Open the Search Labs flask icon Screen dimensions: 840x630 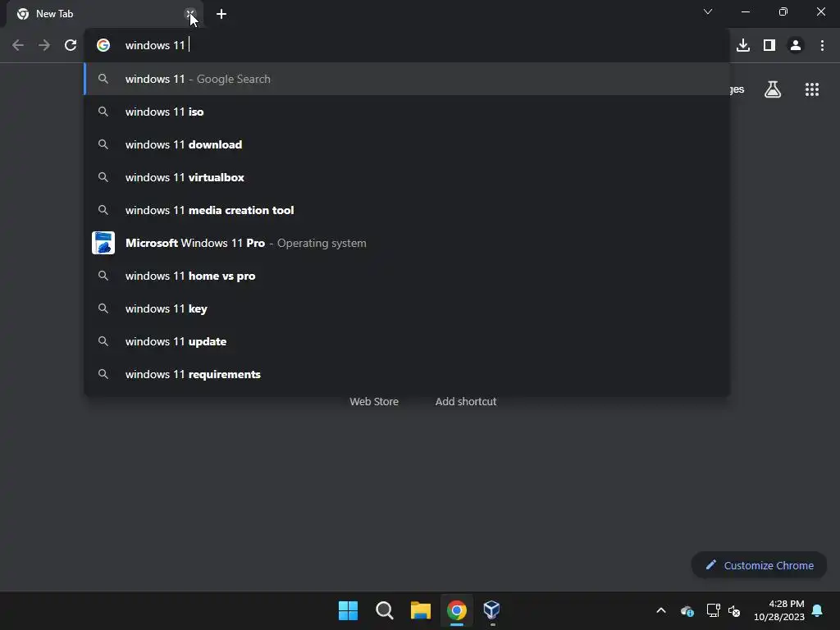[x=772, y=89]
